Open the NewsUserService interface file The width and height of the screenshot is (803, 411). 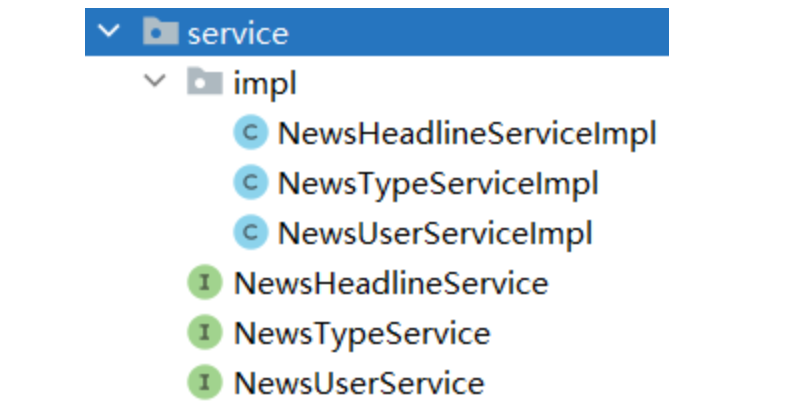359,383
